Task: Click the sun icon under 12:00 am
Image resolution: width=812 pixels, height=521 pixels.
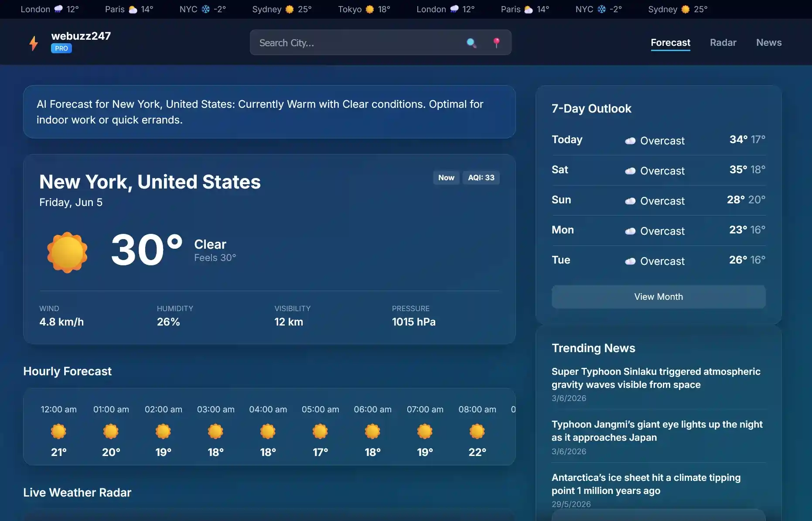Action: (x=58, y=431)
